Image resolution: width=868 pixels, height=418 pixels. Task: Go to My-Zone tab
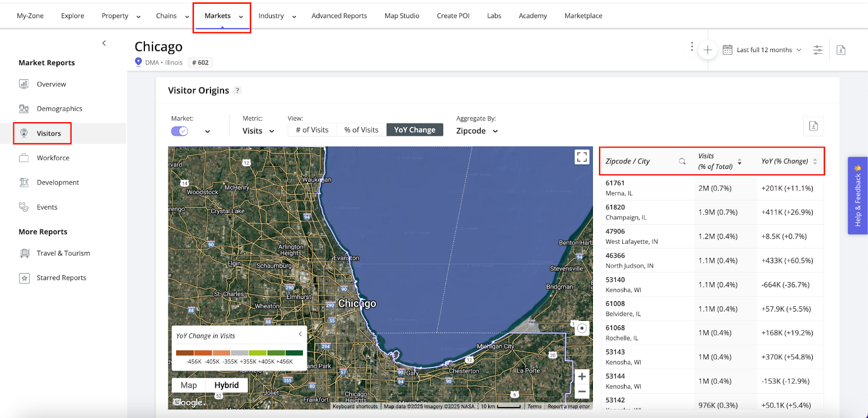[x=30, y=16]
